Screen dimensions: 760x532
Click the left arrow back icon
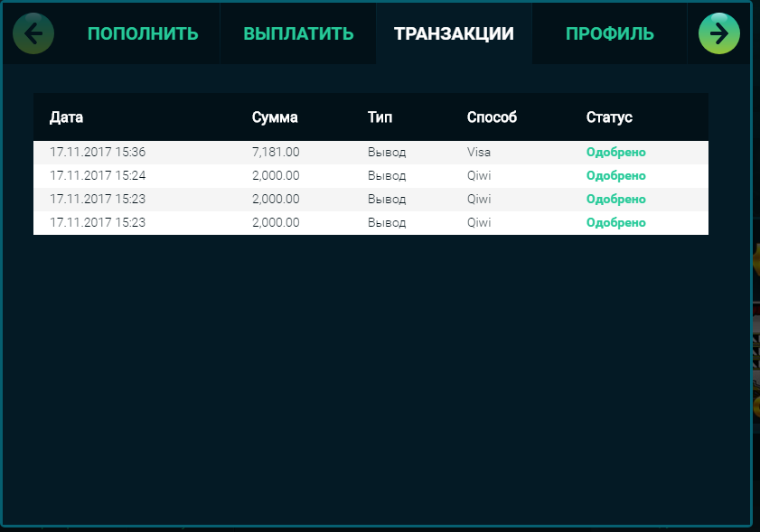pos(33,33)
